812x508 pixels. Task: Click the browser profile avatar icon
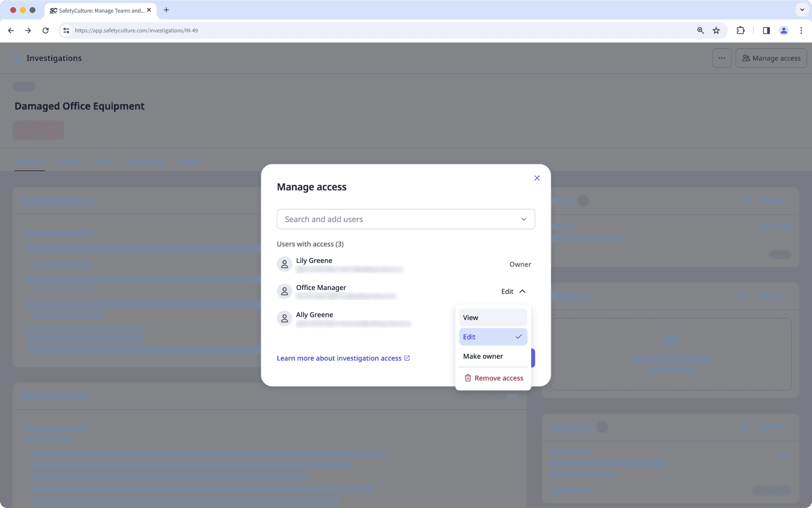783,30
